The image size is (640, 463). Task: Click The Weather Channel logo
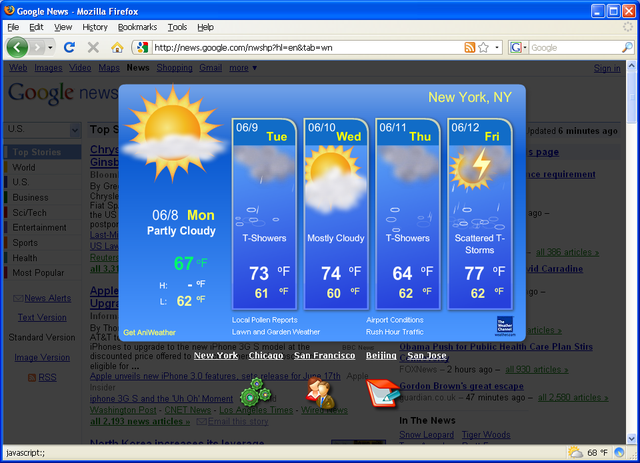pyautogui.click(x=504, y=324)
